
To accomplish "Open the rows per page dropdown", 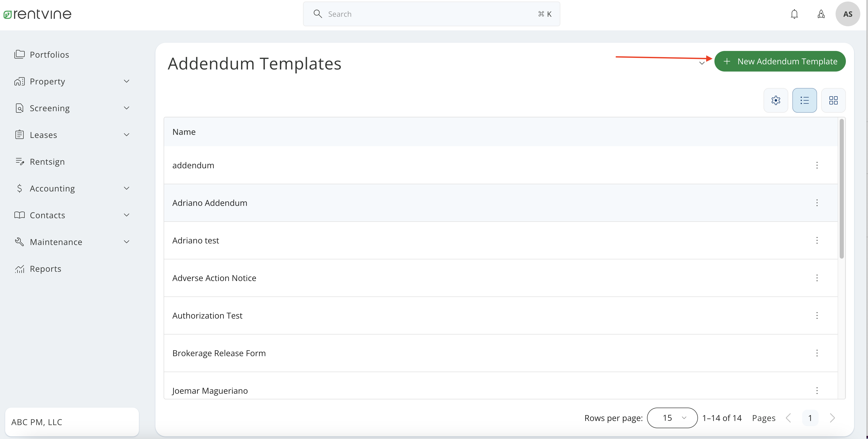I will click(672, 418).
